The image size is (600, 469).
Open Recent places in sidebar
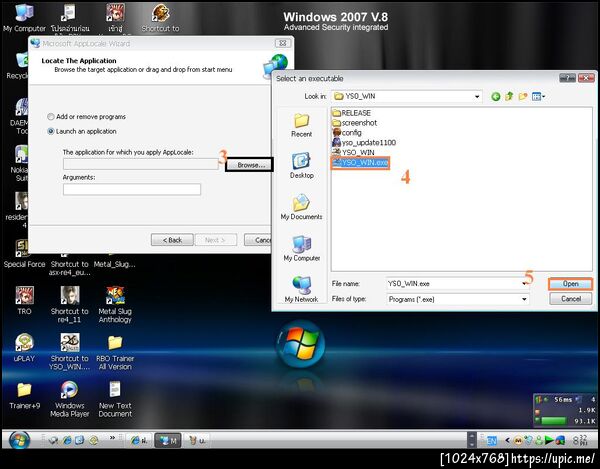[x=301, y=126]
